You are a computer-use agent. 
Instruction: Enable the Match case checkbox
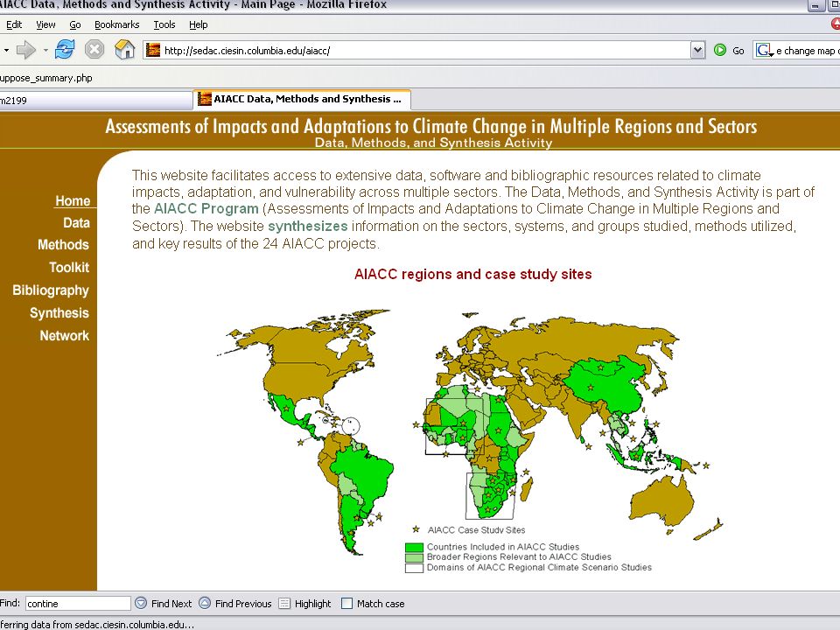pos(347,604)
